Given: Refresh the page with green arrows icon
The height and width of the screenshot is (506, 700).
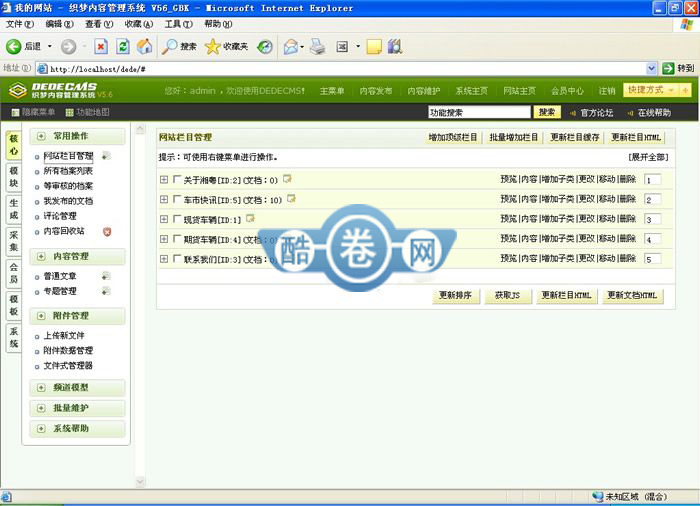Looking at the screenshot, I should pyautogui.click(x=123, y=46).
